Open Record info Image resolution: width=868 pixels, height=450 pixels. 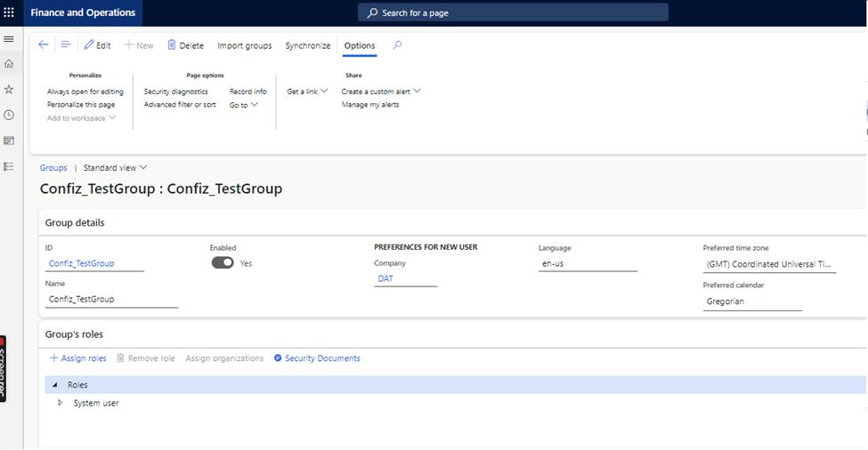pyautogui.click(x=248, y=92)
